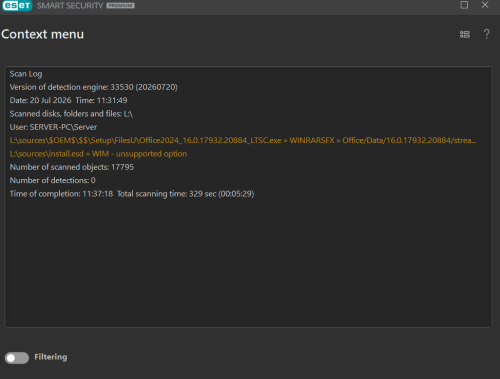The width and height of the screenshot is (500, 379).
Task: Click the Filtering label text
Action: (x=51, y=357)
